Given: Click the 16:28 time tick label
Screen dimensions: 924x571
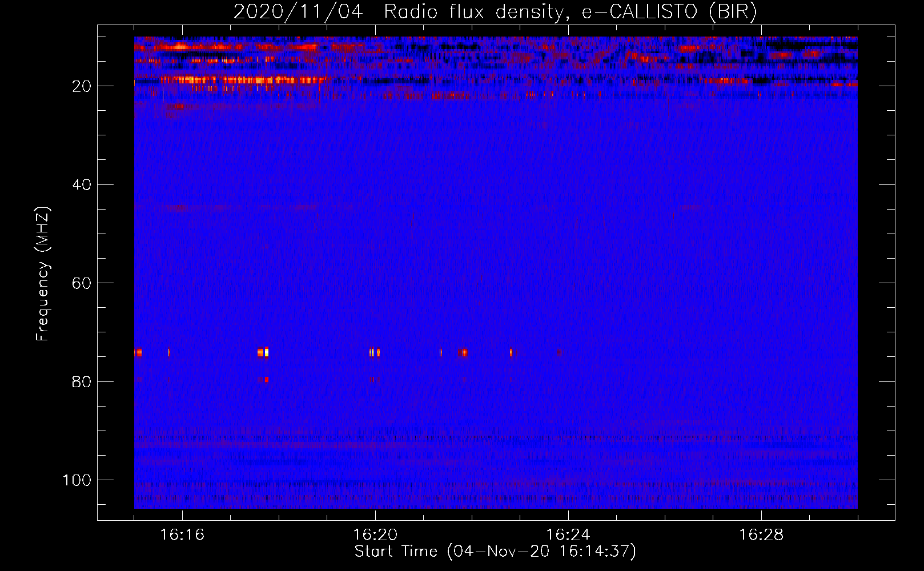Looking at the screenshot, I should (x=761, y=535).
